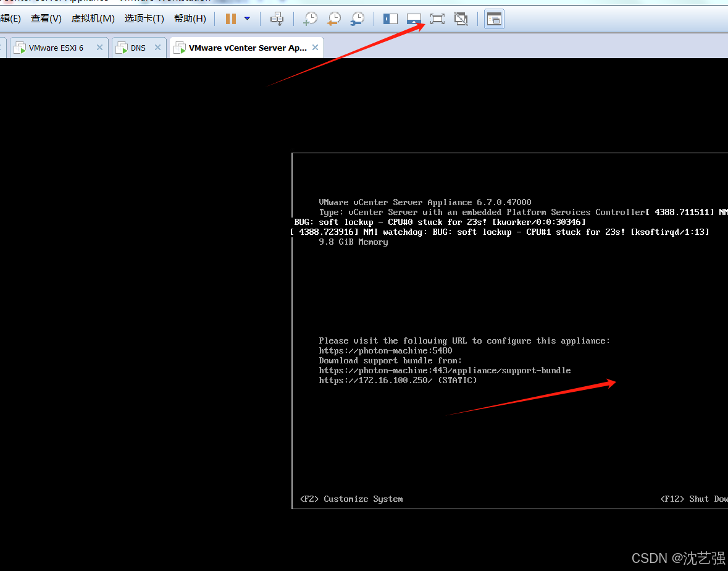728x571 pixels.
Task: Click the VM icon on ESXi tab
Action: click(x=20, y=48)
